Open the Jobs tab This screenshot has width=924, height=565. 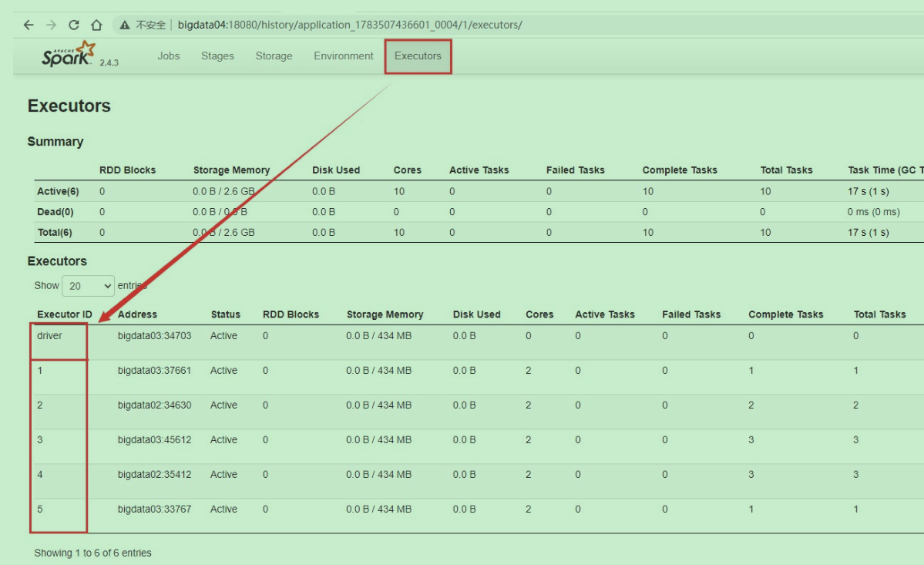click(169, 56)
